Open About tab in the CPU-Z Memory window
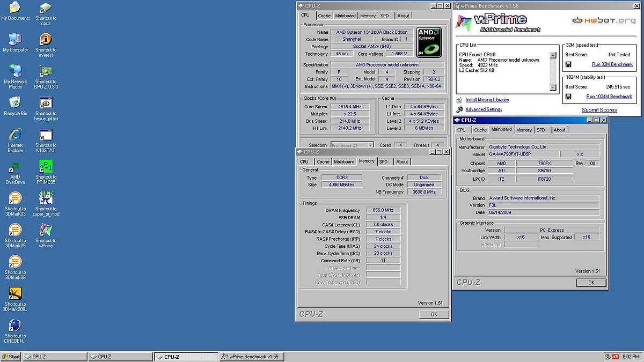The height and width of the screenshot is (362, 644). [402, 161]
